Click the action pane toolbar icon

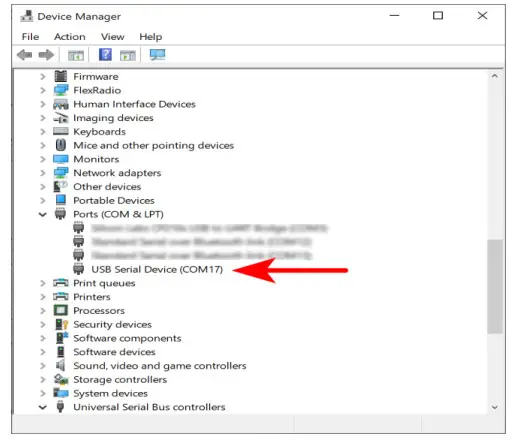click(x=128, y=55)
